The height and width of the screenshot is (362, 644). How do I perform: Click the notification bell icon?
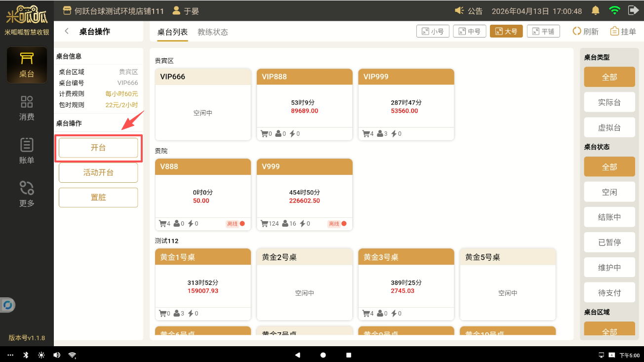596,10
